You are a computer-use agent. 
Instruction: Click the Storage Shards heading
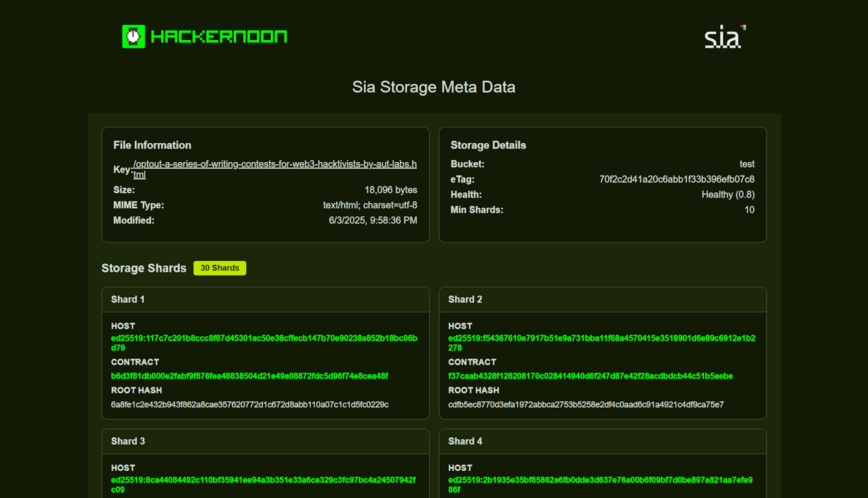tap(144, 268)
